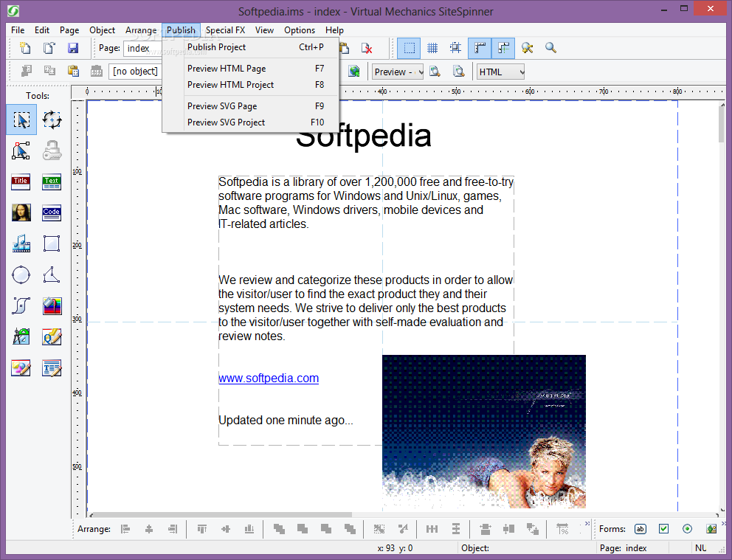Screen dimensions: 732x560
Task: Add a text field form element
Action: click(x=640, y=529)
